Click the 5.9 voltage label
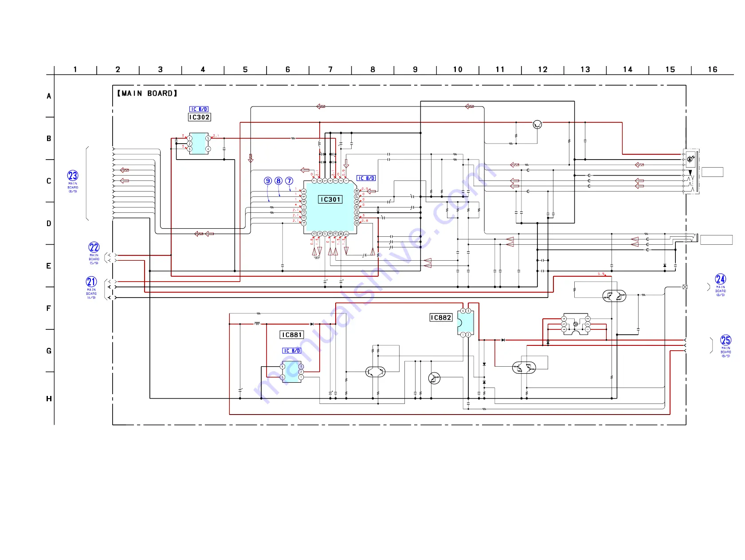This screenshot has width=745, height=560. (x=601, y=274)
